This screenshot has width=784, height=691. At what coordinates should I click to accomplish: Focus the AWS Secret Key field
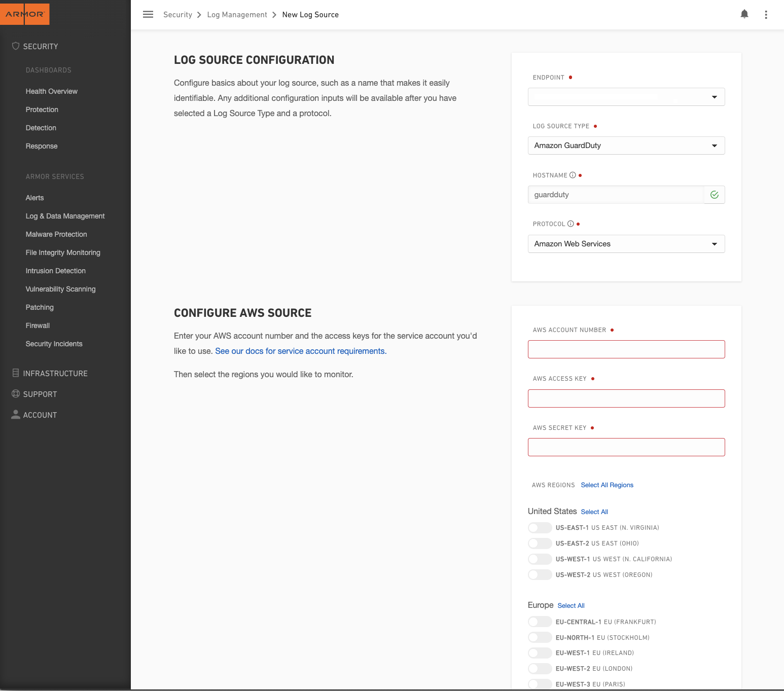(626, 447)
